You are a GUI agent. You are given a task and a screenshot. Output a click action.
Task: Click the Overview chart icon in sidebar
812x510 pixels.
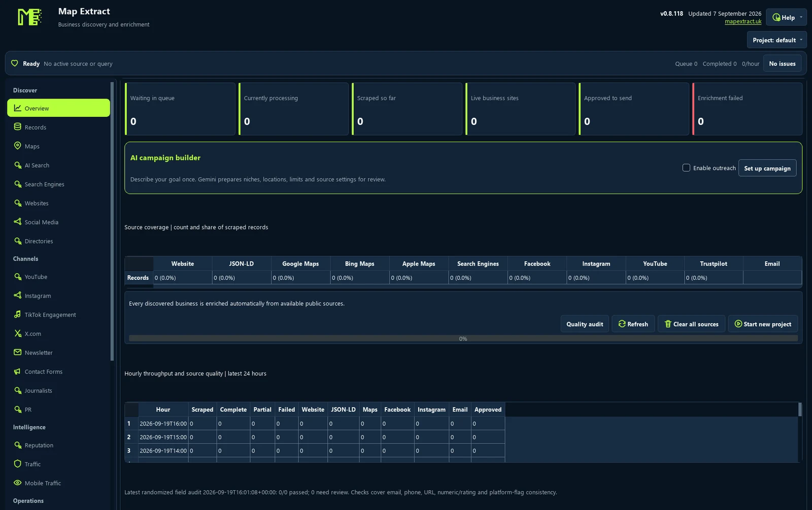tap(17, 108)
